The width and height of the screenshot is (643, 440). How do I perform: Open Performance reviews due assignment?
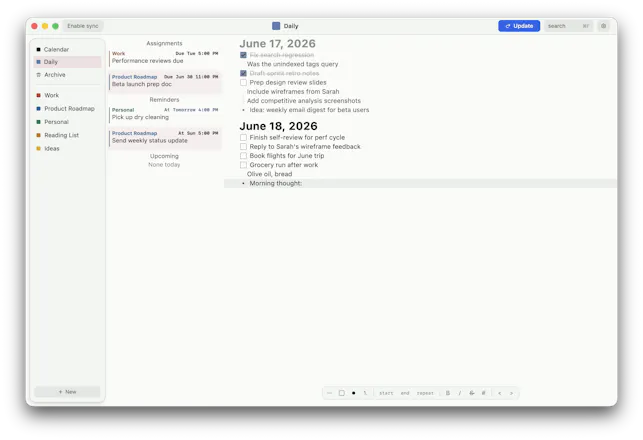(x=165, y=57)
